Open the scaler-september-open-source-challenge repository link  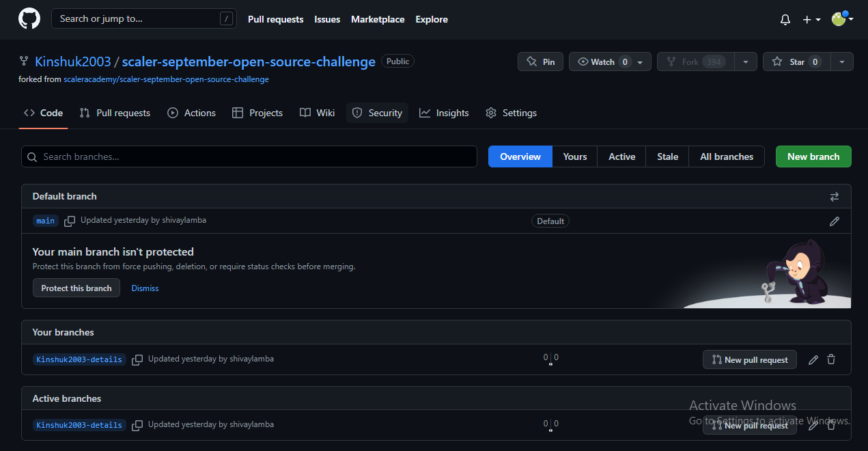pyautogui.click(x=249, y=61)
